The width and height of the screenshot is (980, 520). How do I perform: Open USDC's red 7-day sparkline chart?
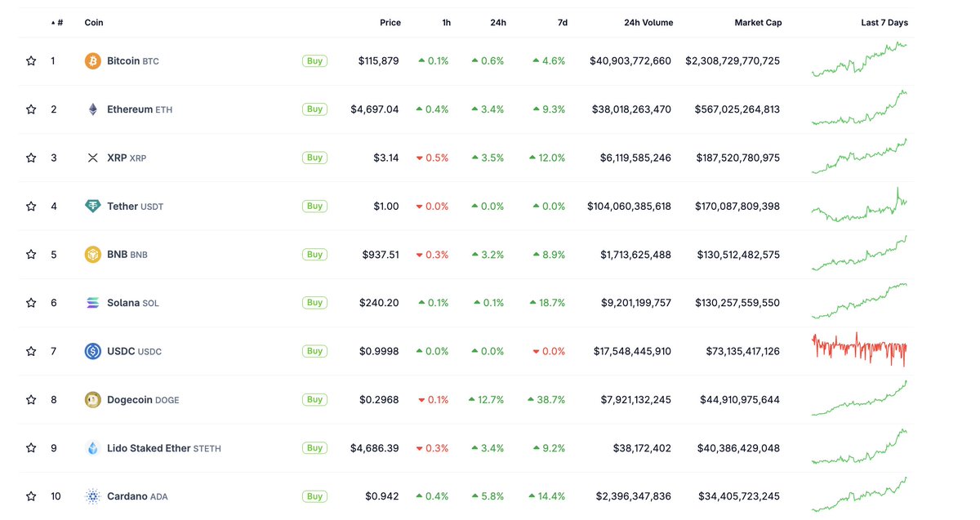point(859,349)
